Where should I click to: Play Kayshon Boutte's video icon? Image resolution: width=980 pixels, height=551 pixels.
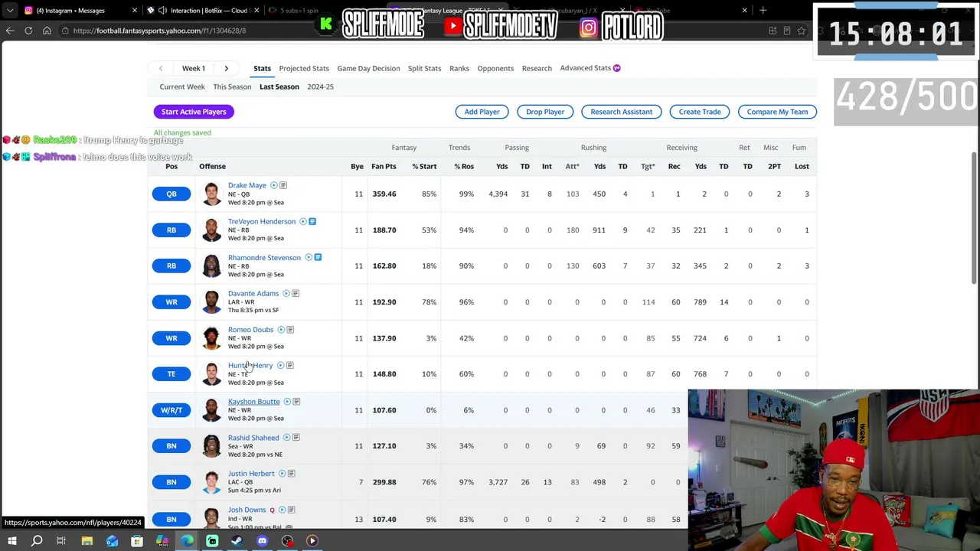[287, 401]
